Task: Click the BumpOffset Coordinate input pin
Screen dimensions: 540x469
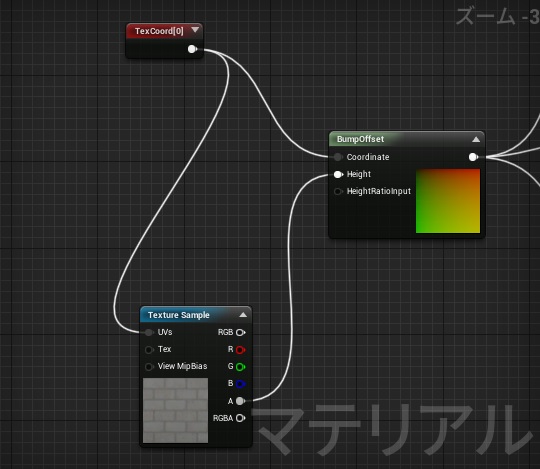Action: point(338,157)
